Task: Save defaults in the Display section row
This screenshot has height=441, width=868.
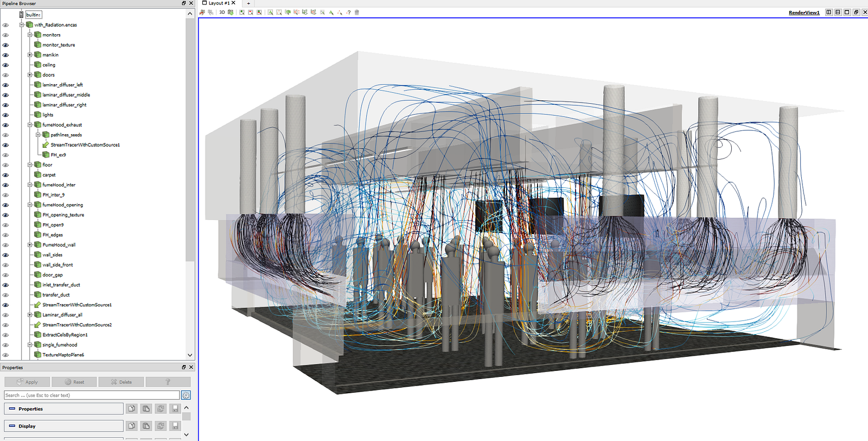Action: click(x=175, y=426)
